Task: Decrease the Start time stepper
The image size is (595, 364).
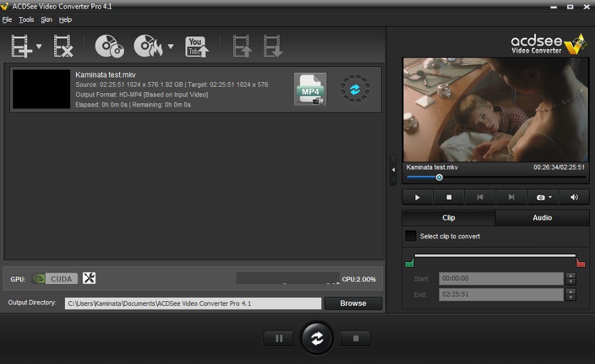Action: click(x=570, y=282)
